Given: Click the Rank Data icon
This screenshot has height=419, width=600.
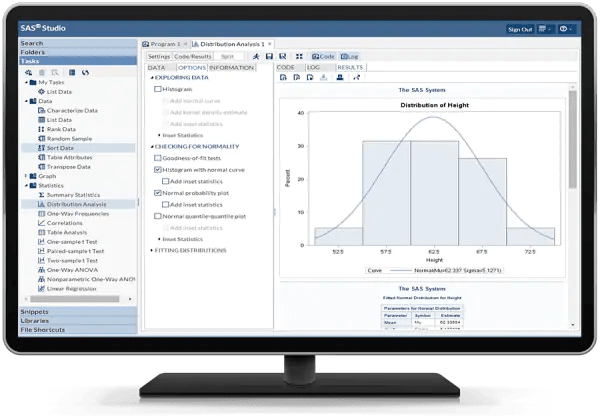Looking at the screenshot, I should click(41, 129).
